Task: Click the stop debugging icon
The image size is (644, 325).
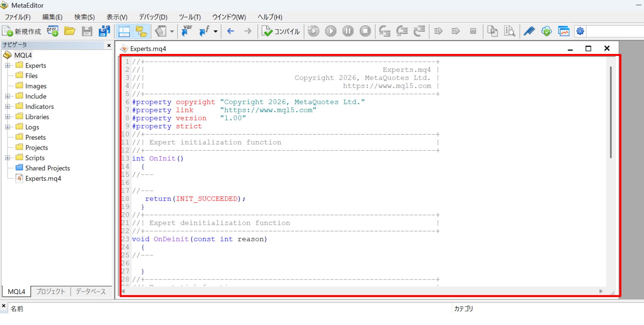Action: click(365, 31)
